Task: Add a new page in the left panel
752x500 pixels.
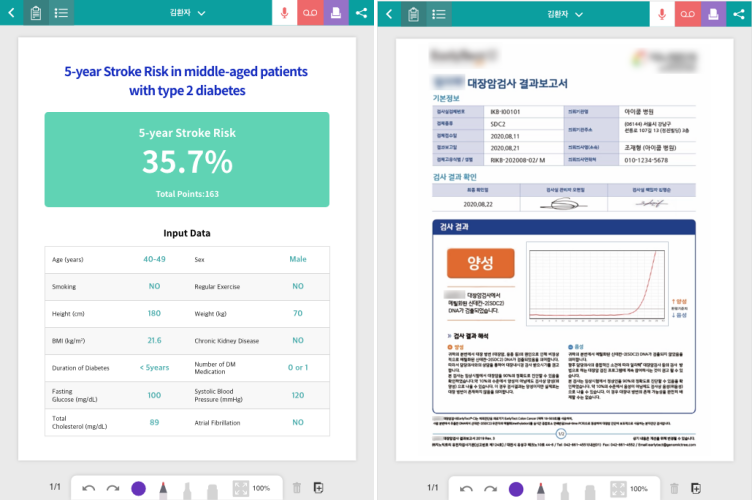Action: click(x=318, y=488)
